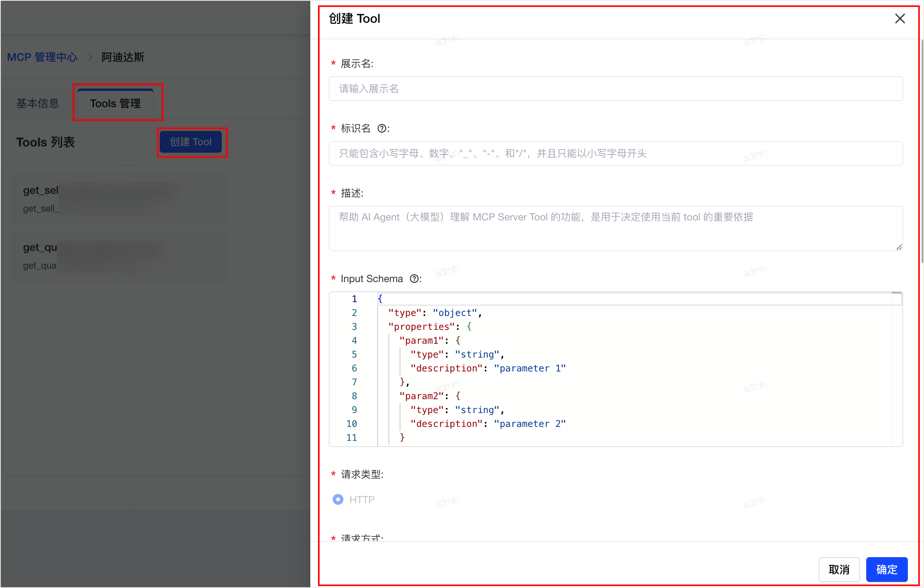The image size is (924, 588).
Task: Click the "properties" line in schema editor
Action: (x=430, y=327)
